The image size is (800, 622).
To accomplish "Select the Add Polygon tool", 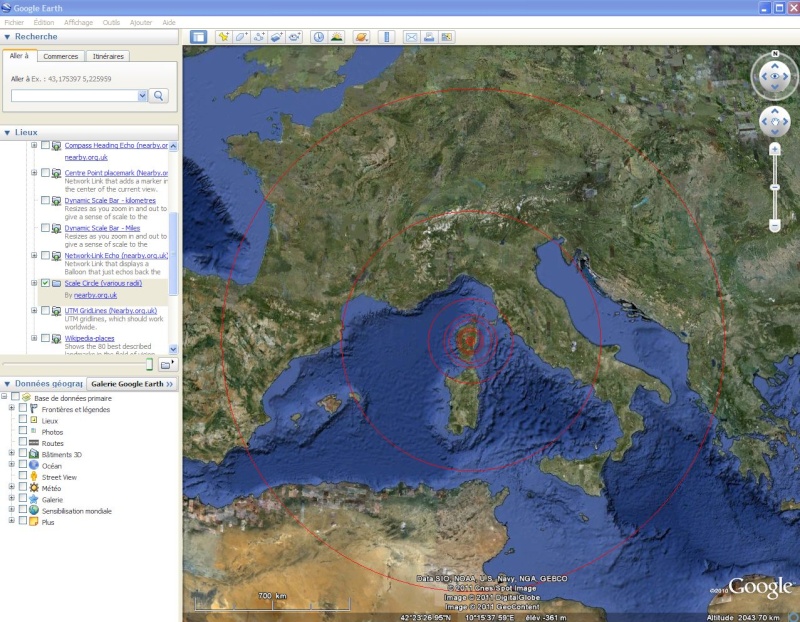I will click(241, 37).
